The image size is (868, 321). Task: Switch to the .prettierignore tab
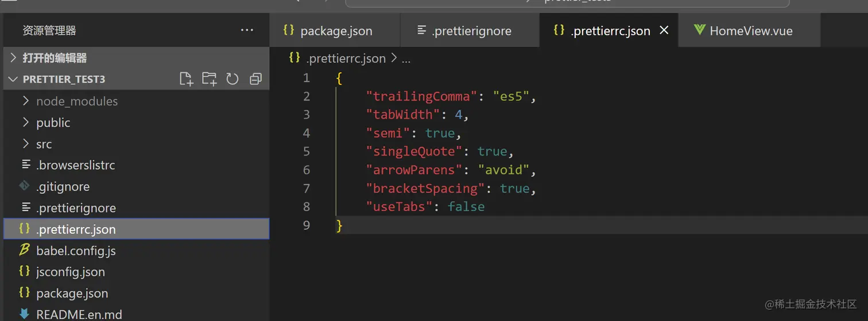pyautogui.click(x=471, y=31)
